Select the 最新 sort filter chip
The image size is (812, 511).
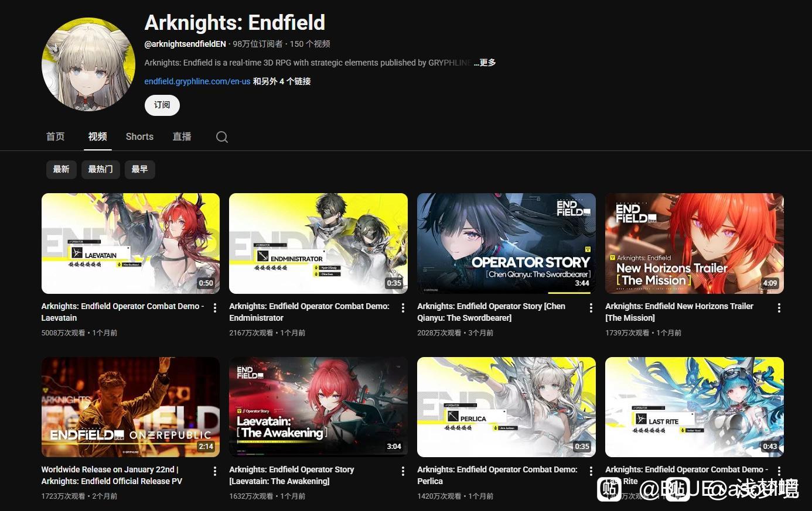click(x=62, y=170)
